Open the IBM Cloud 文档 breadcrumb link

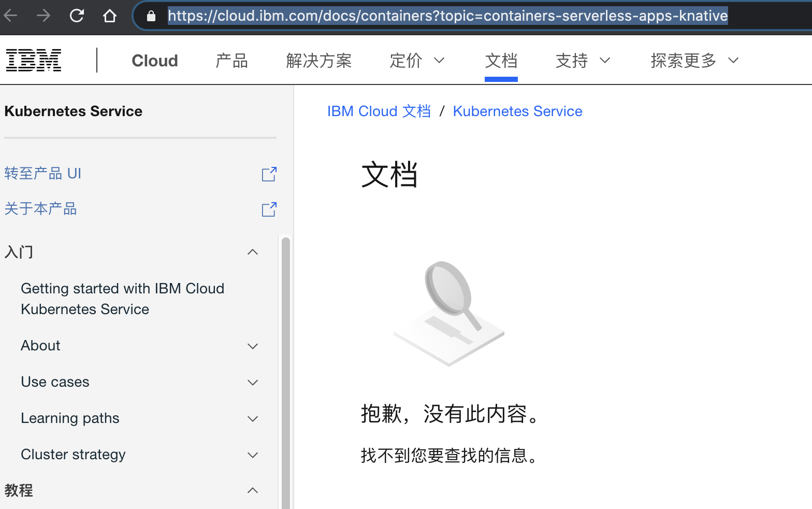pos(379,111)
